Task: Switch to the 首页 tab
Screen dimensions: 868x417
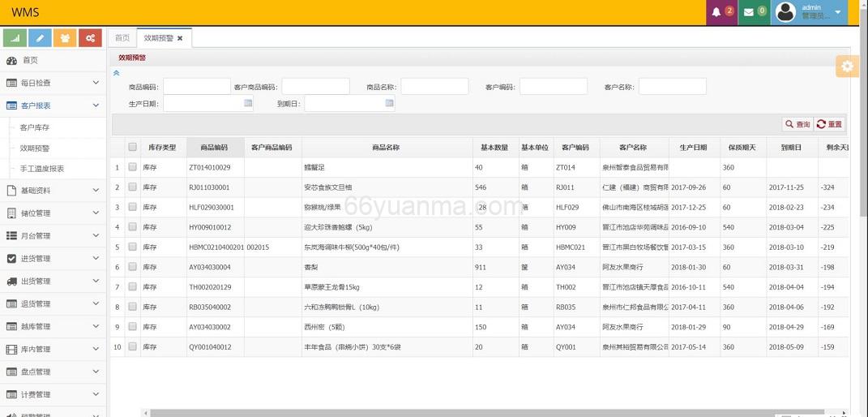Action: (x=122, y=38)
